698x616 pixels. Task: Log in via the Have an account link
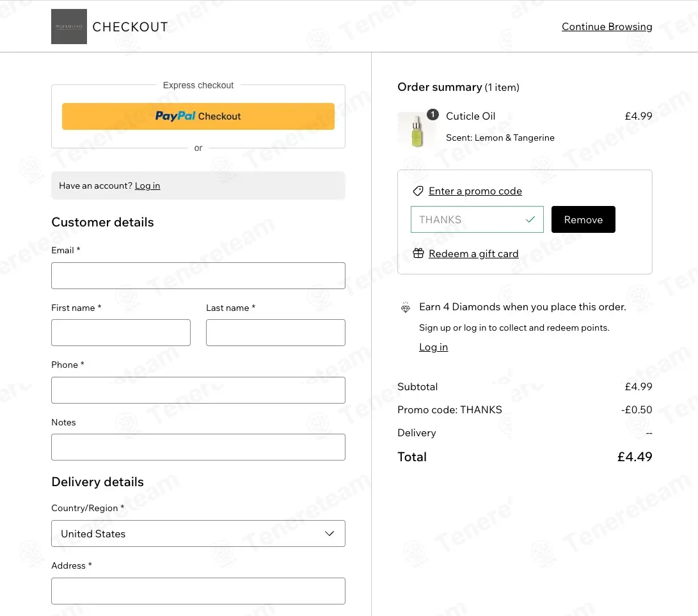pyautogui.click(x=147, y=186)
